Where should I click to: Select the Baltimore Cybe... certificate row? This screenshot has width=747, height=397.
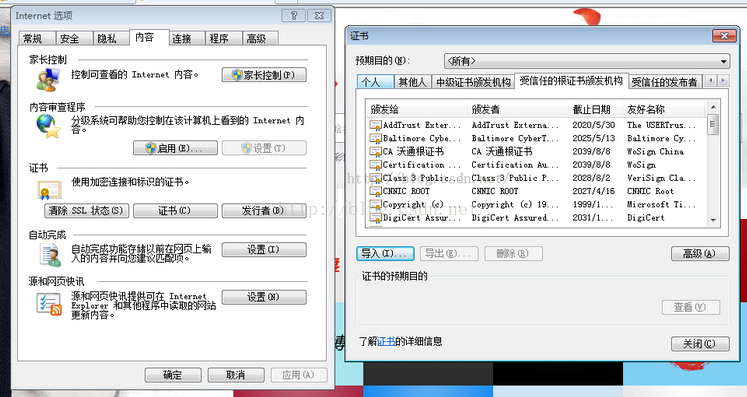535,138
